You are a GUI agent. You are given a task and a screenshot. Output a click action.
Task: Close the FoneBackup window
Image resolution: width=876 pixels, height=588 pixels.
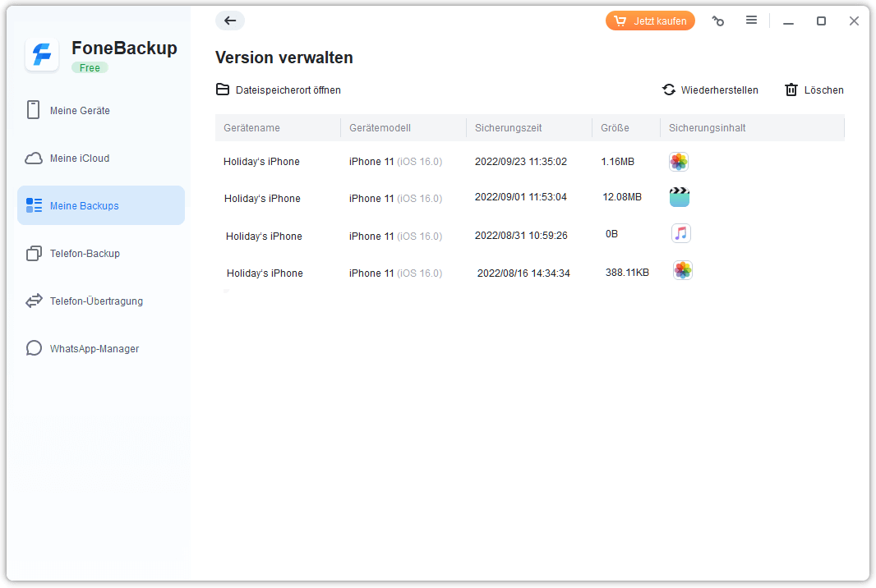854,21
